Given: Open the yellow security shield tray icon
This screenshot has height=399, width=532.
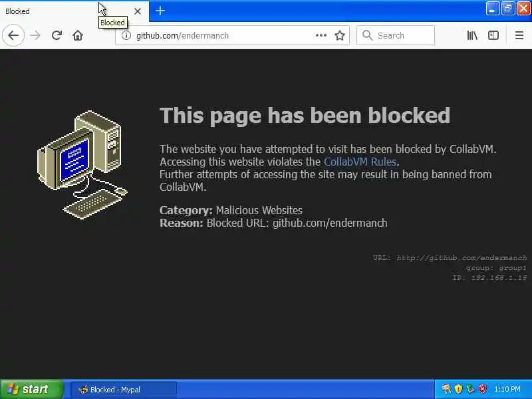Looking at the screenshot, I should click(x=458, y=389).
